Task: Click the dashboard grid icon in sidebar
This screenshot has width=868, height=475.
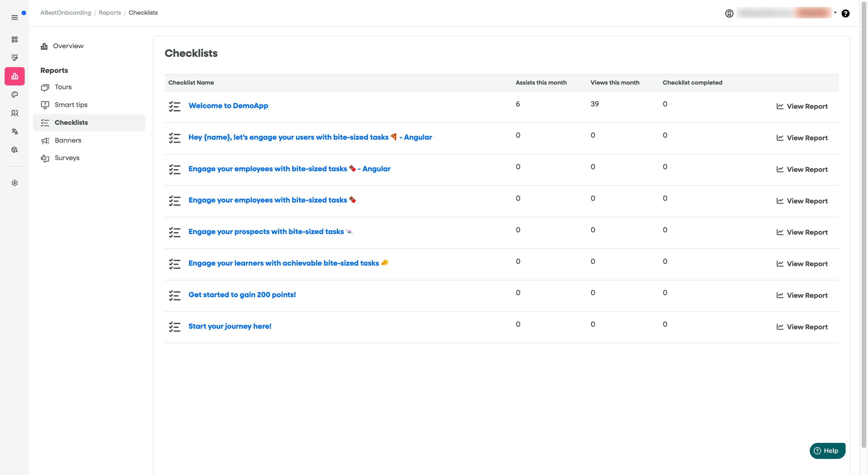Action: 14,40
